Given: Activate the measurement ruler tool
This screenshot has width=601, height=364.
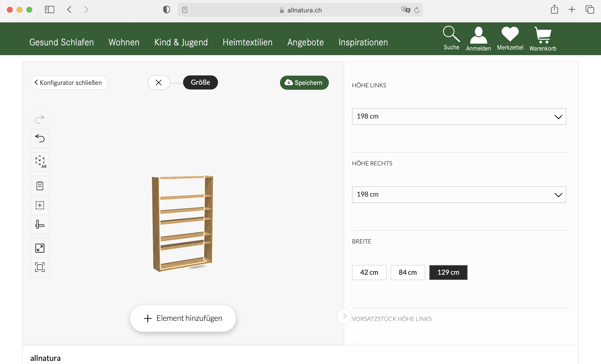Looking at the screenshot, I should point(40,224).
